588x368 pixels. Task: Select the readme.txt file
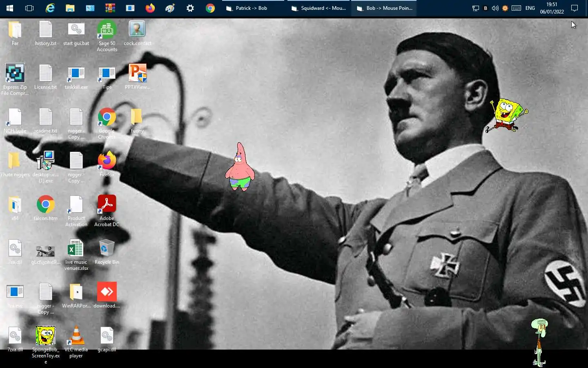coord(46,121)
